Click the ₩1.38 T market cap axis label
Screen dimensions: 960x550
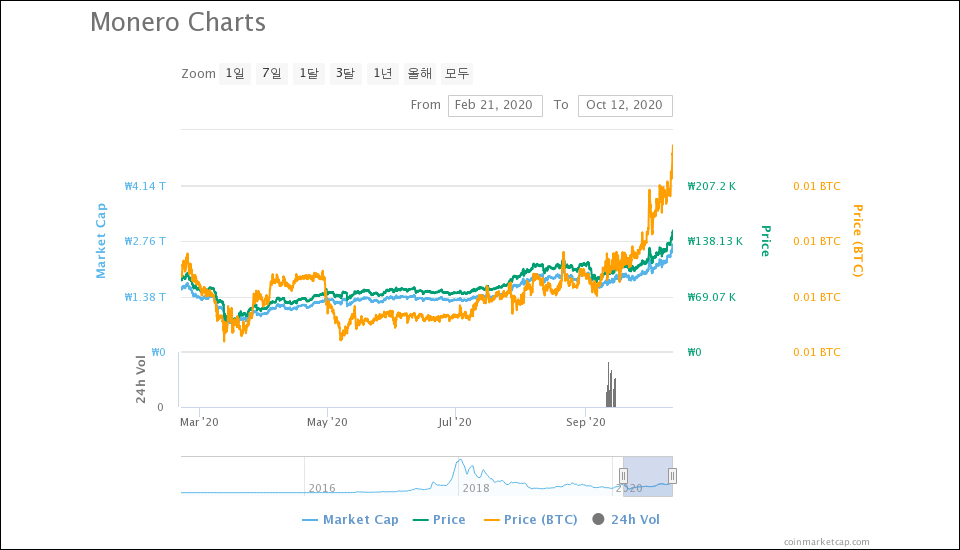(x=145, y=297)
